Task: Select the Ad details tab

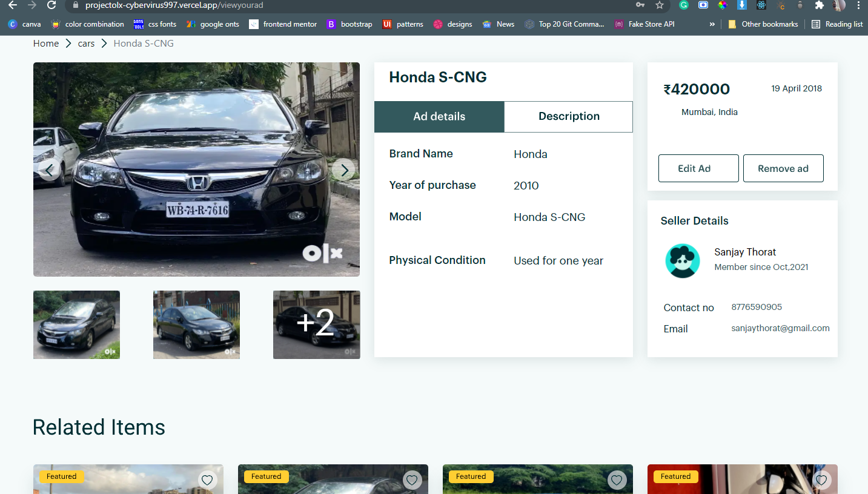Action: pos(439,116)
